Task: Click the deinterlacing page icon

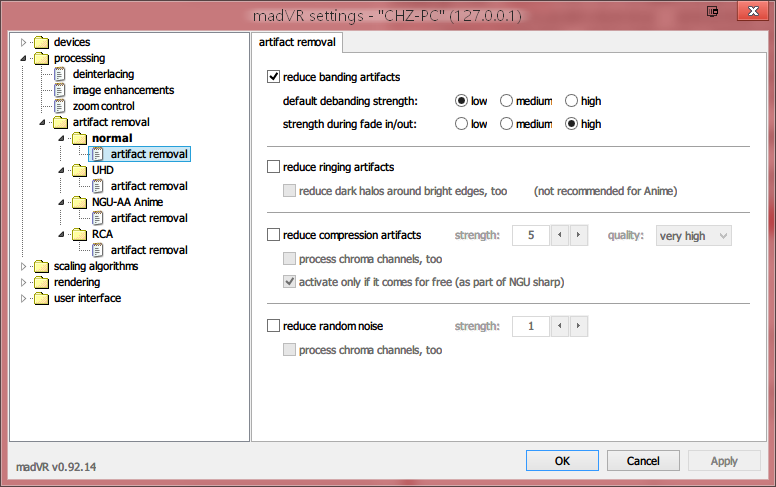Action: tap(60, 74)
